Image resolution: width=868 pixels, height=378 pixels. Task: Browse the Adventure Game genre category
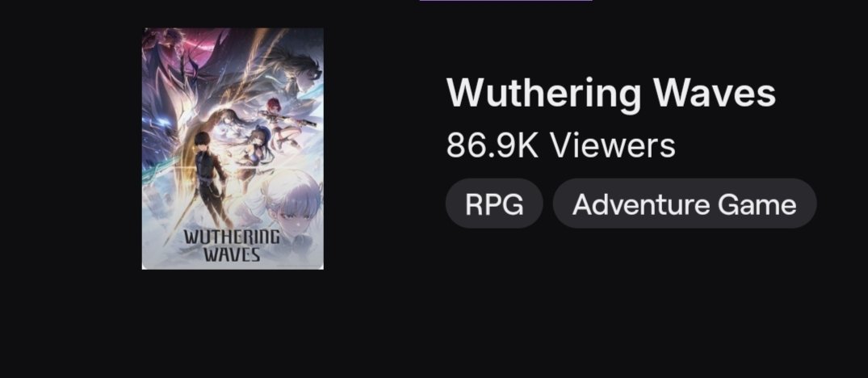pos(684,203)
